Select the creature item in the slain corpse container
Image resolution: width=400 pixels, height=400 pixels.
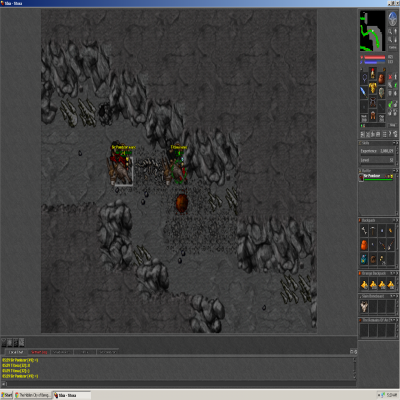(x=364, y=306)
